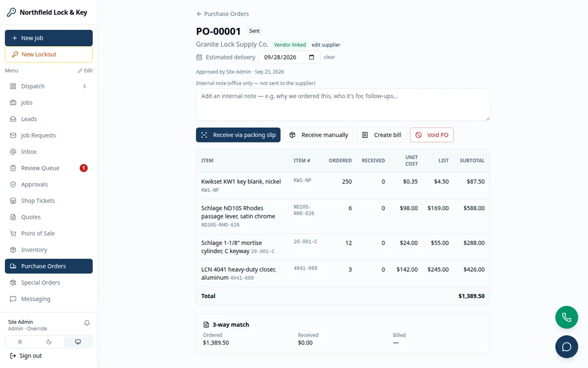Image resolution: width=588 pixels, height=368 pixels.
Task: Expand the Dispatch submenu chevron
Action: (x=84, y=86)
